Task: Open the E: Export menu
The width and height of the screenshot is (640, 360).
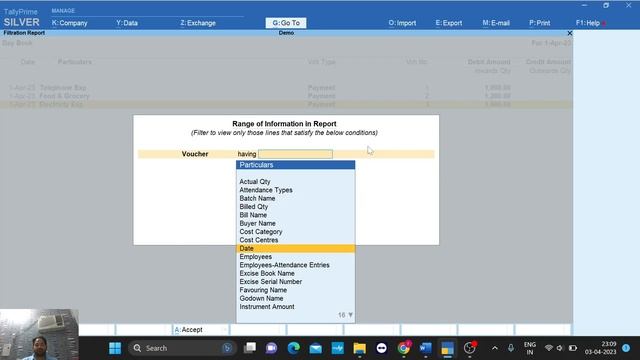Action: tap(449, 23)
